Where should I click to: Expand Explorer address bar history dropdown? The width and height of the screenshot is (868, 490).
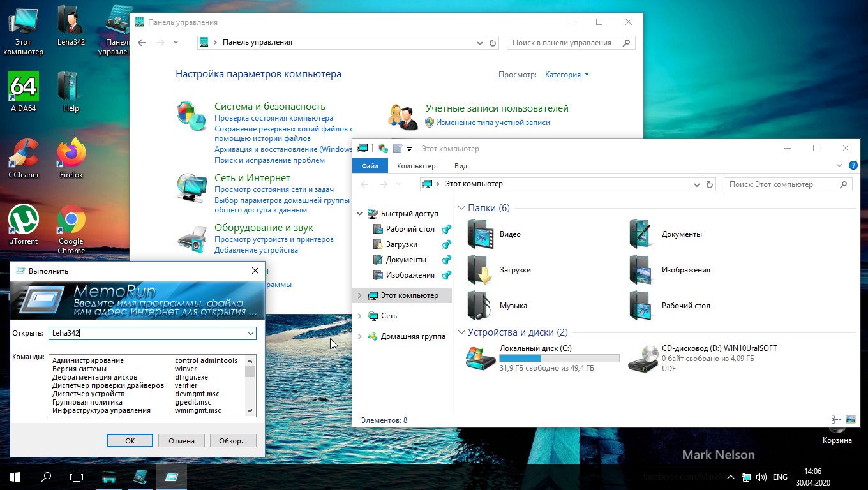click(697, 184)
